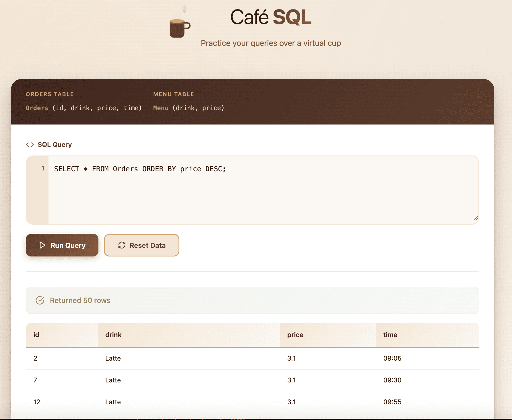The width and height of the screenshot is (512, 420).
Task: Click the Orders schema label in the header
Action: [36, 108]
